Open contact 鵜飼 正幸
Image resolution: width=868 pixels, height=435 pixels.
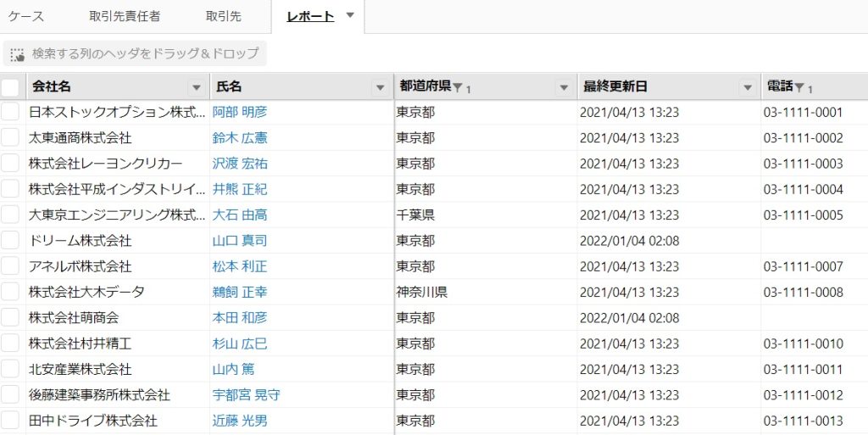click(x=240, y=292)
